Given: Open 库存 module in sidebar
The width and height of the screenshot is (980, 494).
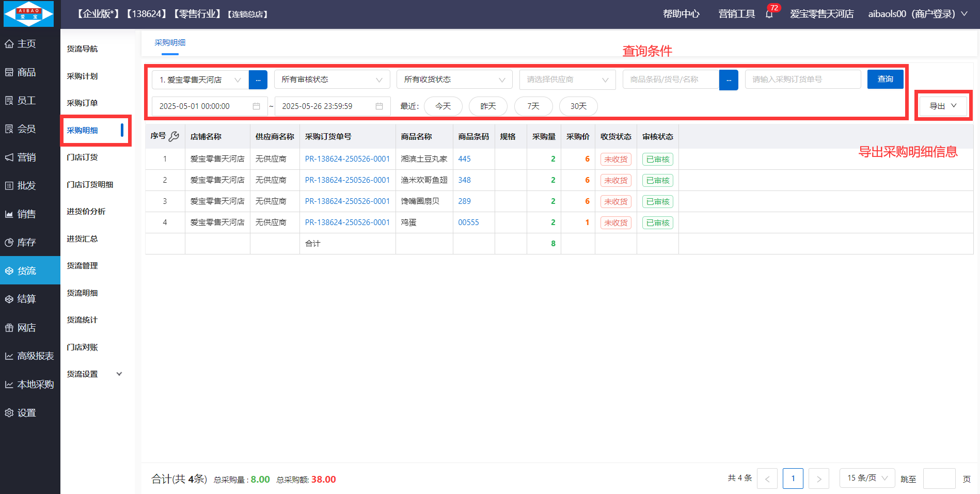Looking at the screenshot, I should coord(30,243).
